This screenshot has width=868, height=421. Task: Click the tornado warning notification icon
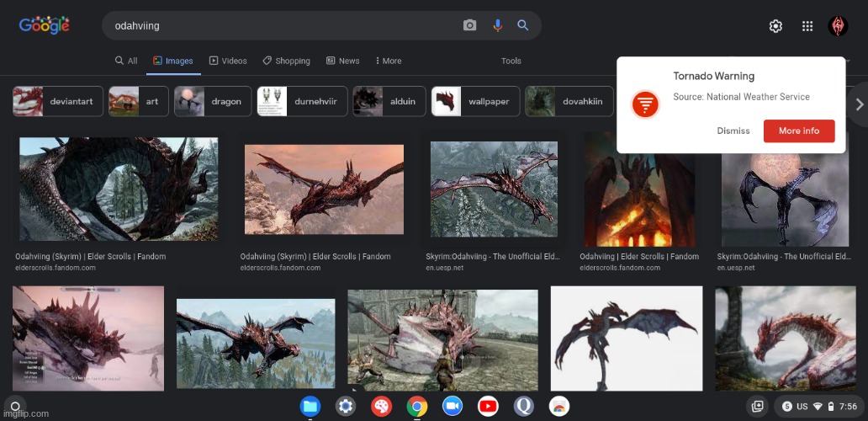645,104
